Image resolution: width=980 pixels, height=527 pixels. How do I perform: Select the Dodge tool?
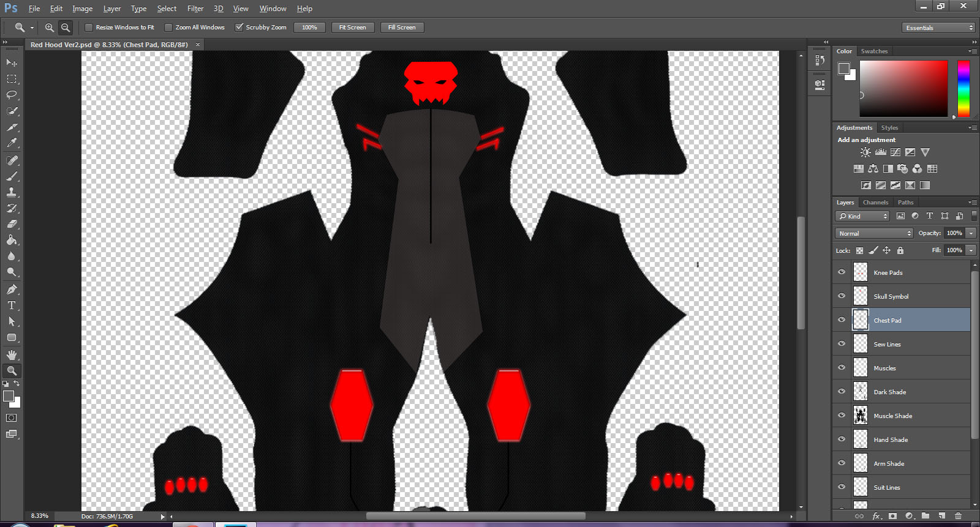point(12,272)
